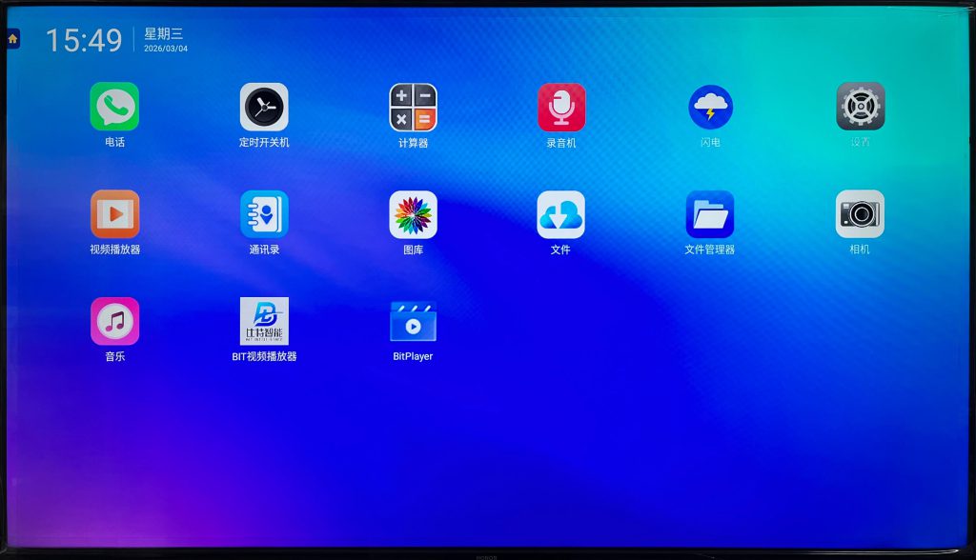Launch the BitPlayer clapperboard icon
Viewport: 976px width, 560px height.
413,321
